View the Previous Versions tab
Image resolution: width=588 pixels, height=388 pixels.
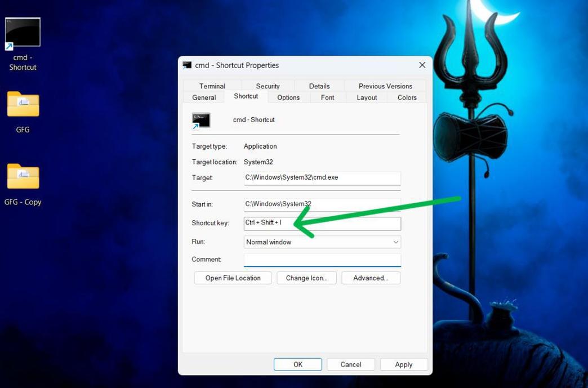[385, 86]
